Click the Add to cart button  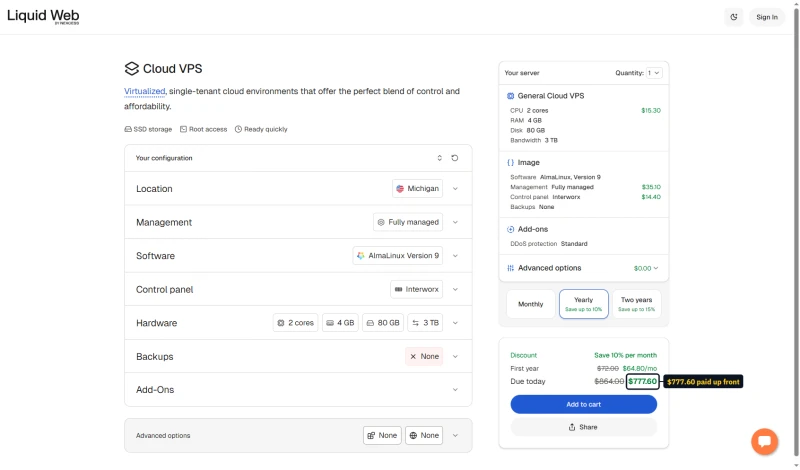(584, 404)
